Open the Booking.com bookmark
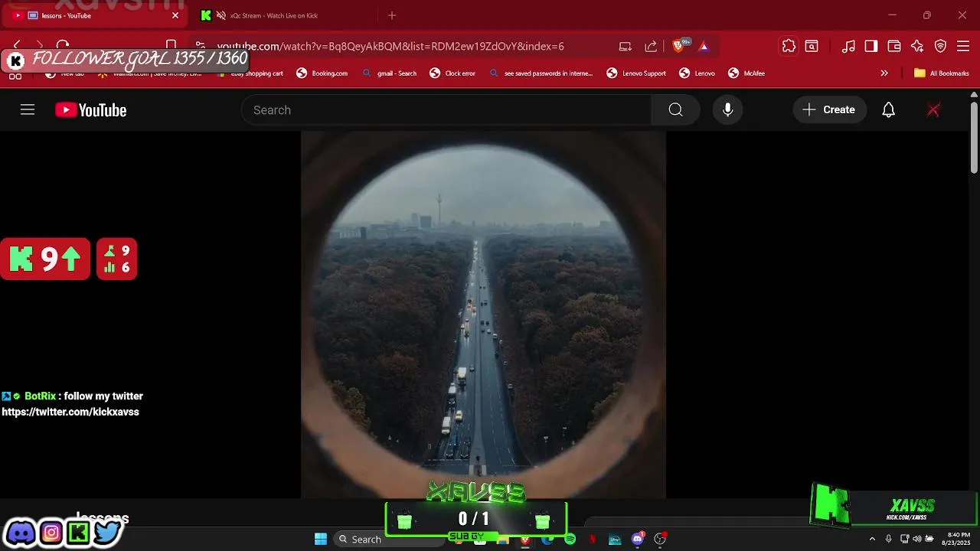 (x=322, y=73)
